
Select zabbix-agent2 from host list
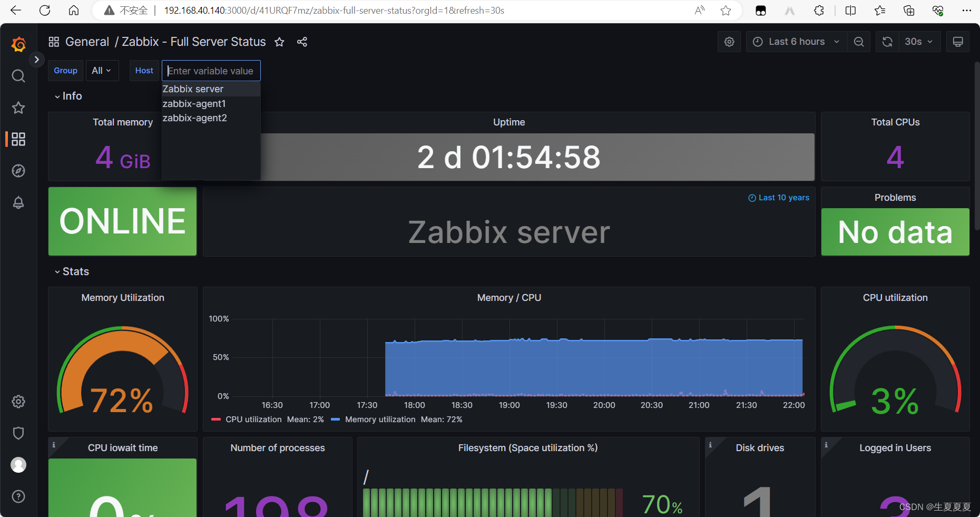(x=211, y=118)
